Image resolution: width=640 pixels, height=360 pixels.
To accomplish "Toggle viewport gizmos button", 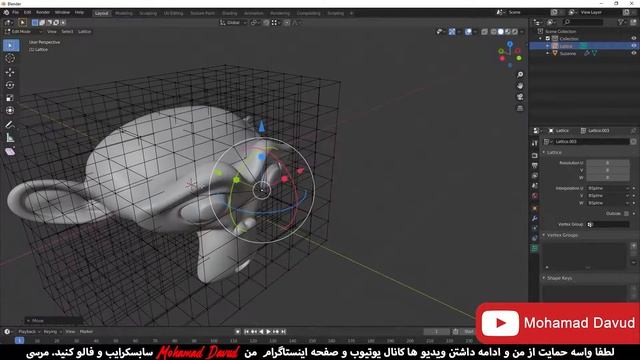I will coord(452,31).
